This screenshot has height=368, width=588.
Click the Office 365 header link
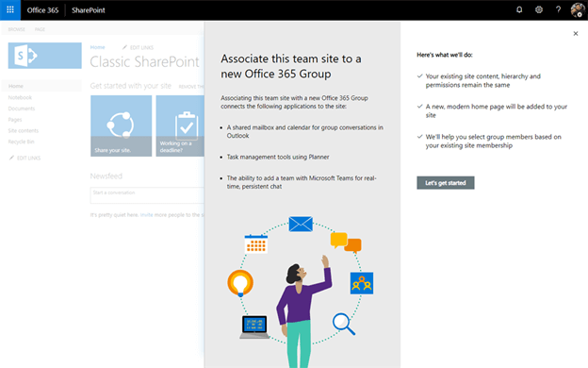(x=42, y=10)
